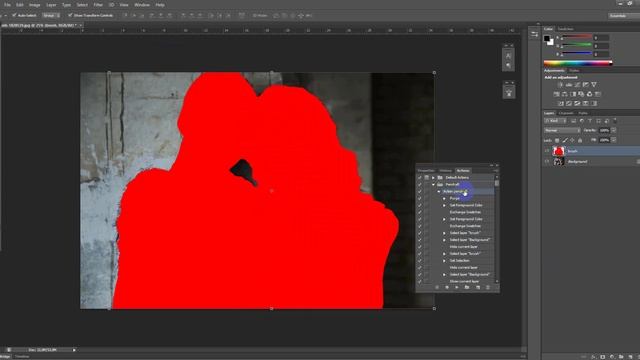640x360 pixels.
Task: Toggle checkmark for Default Actions set
Action: [x=420, y=178]
